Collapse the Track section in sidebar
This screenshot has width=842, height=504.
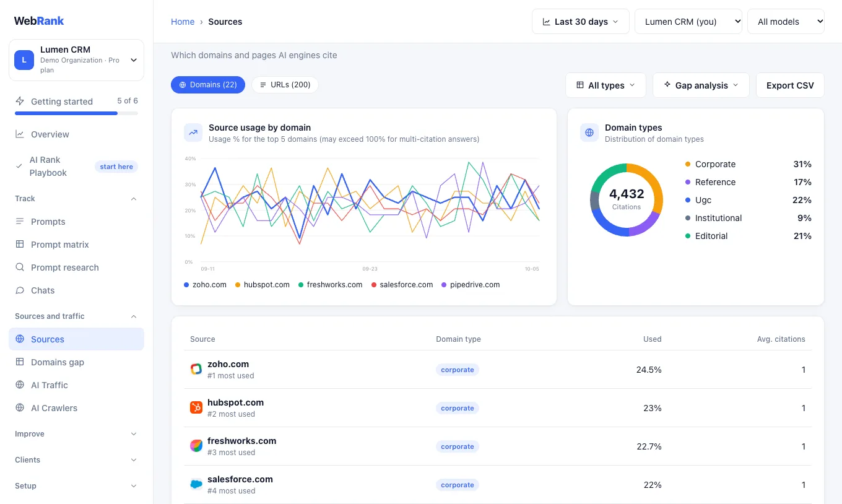pos(76,199)
